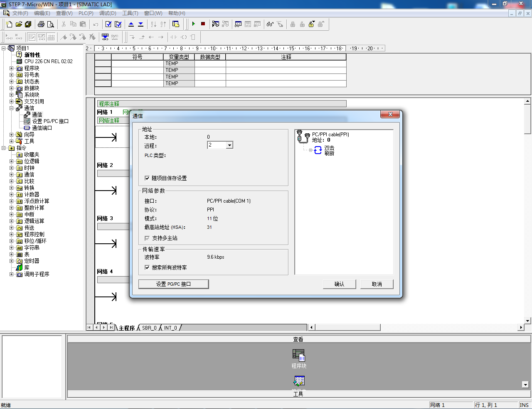Click the Save project toolbar icon
532x409 pixels.
[28, 24]
